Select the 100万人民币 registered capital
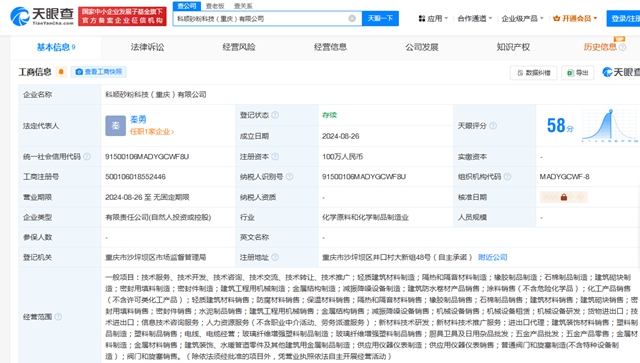Image resolution: width=640 pixels, height=363 pixels. (342, 156)
